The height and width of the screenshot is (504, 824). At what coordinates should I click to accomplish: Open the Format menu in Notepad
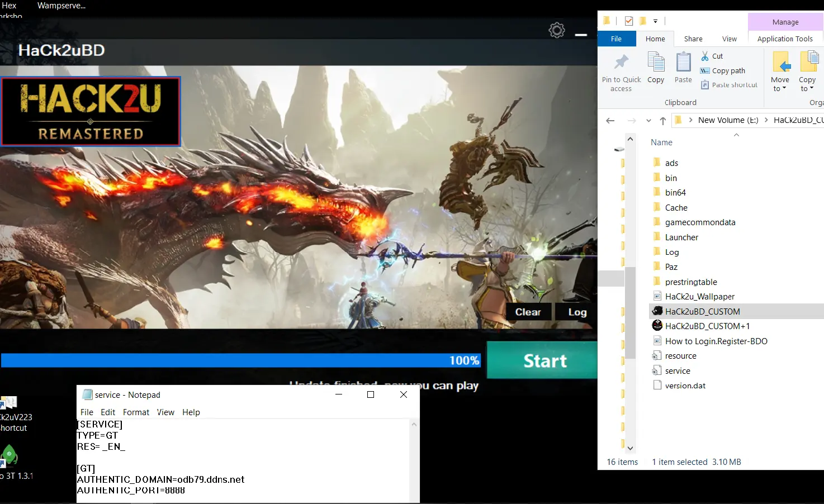click(x=136, y=412)
